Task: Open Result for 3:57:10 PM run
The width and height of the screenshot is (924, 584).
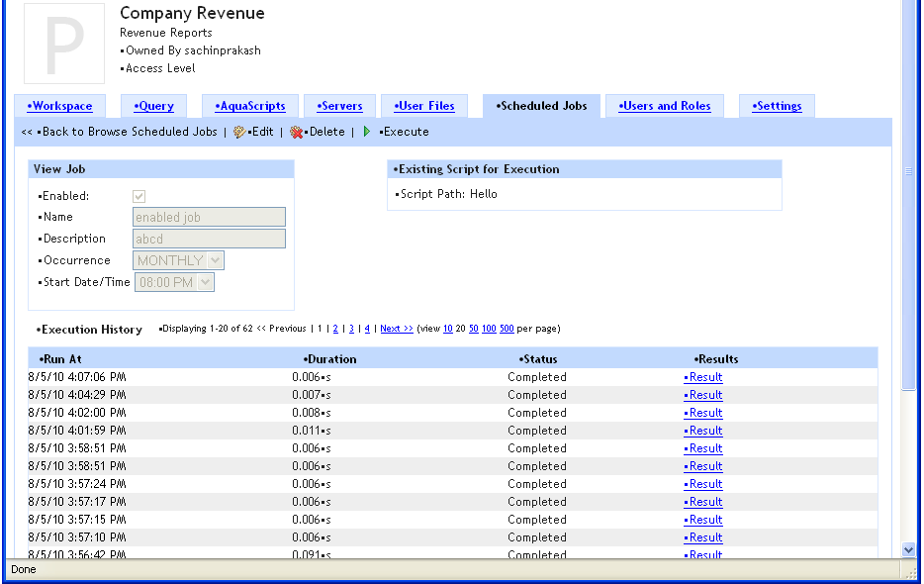Action: pyautogui.click(x=703, y=537)
